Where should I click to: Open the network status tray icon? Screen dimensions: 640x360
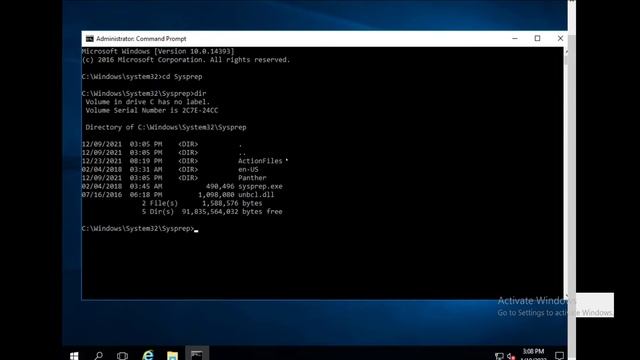click(499, 356)
